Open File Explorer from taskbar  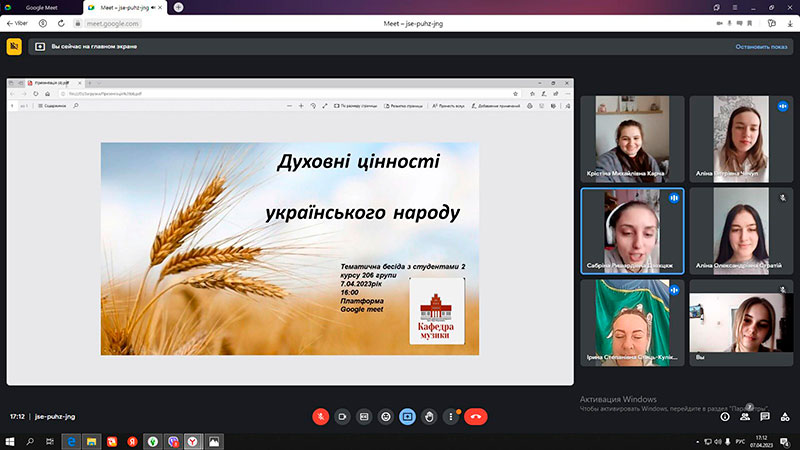click(91, 441)
